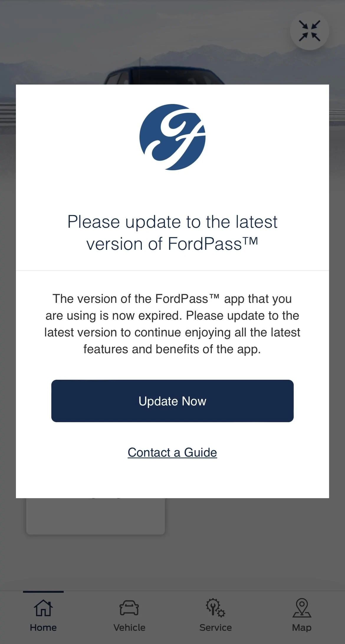Click the divider line under the dialog heading
The image size is (345, 644).
[x=172, y=270]
